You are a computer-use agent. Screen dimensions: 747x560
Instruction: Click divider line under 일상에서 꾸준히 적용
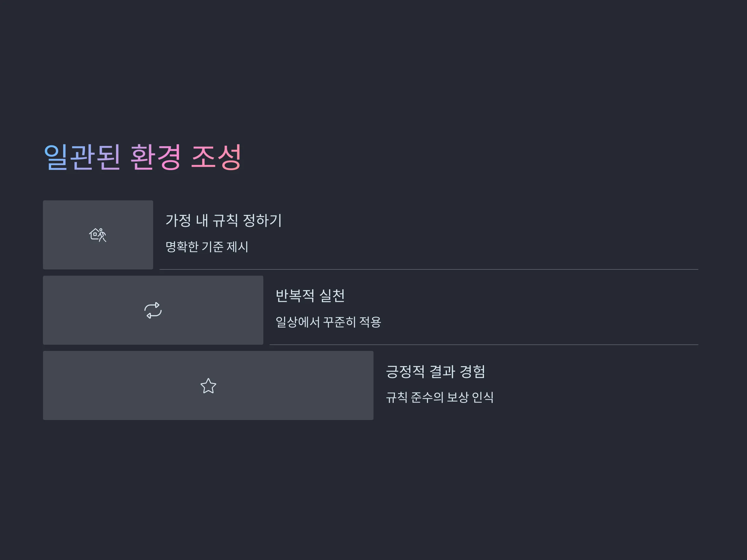tap(484, 345)
